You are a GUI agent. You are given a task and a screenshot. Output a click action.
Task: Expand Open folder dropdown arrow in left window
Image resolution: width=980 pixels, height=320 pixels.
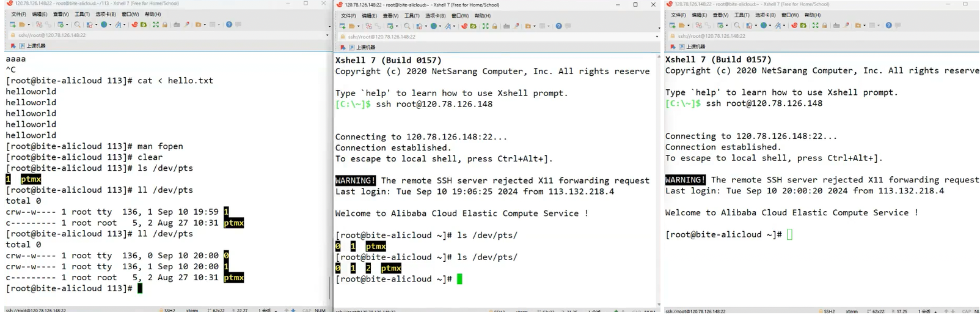click(x=29, y=24)
